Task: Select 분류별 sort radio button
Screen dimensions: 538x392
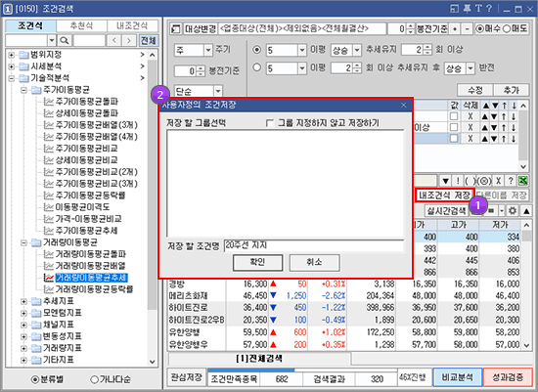Action: 35,379
